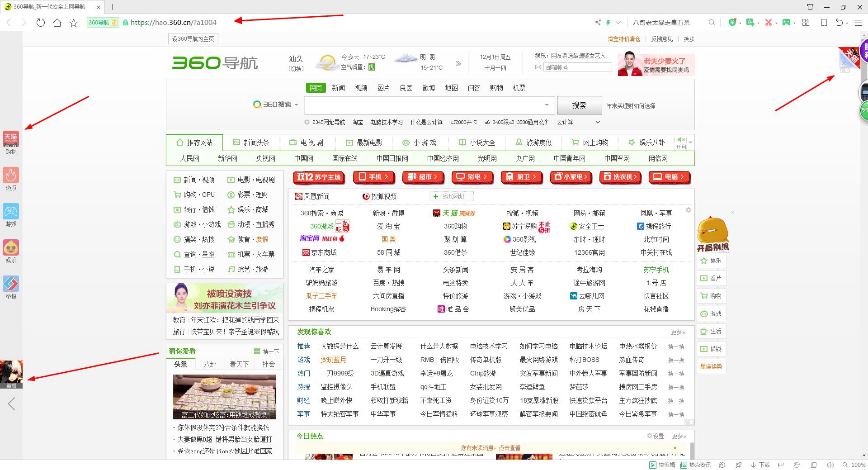Viewport: 868px width, 470px height.
Task: Expand more weather forecast with double arrow
Action: tap(458, 63)
